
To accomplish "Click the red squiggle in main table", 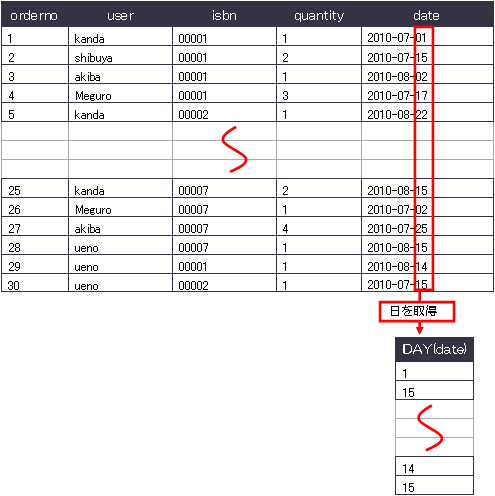I will pyautogui.click(x=234, y=149).
